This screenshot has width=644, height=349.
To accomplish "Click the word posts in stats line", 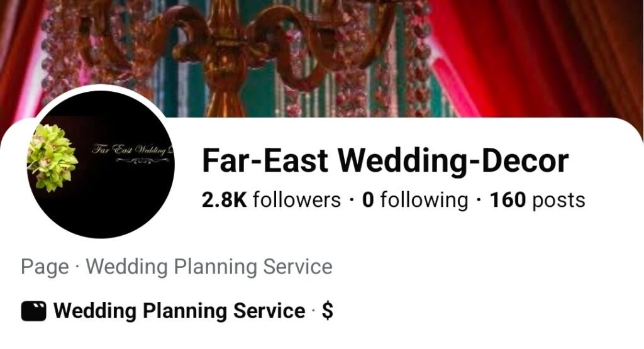I will (x=559, y=201).
